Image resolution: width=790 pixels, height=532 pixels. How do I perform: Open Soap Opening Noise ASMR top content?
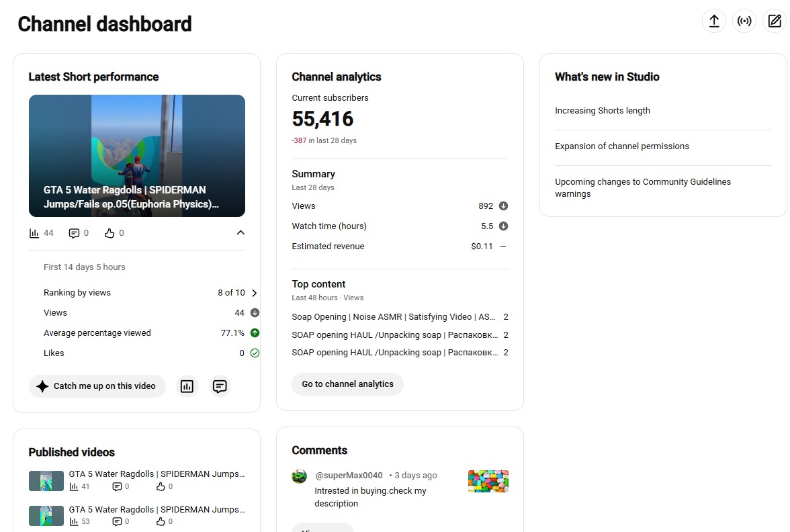(x=393, y=317)
